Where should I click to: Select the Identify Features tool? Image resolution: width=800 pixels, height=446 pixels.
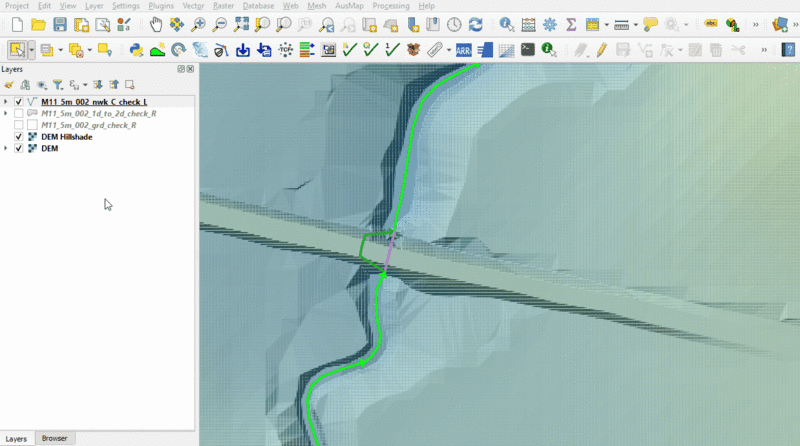pos(506,24)
